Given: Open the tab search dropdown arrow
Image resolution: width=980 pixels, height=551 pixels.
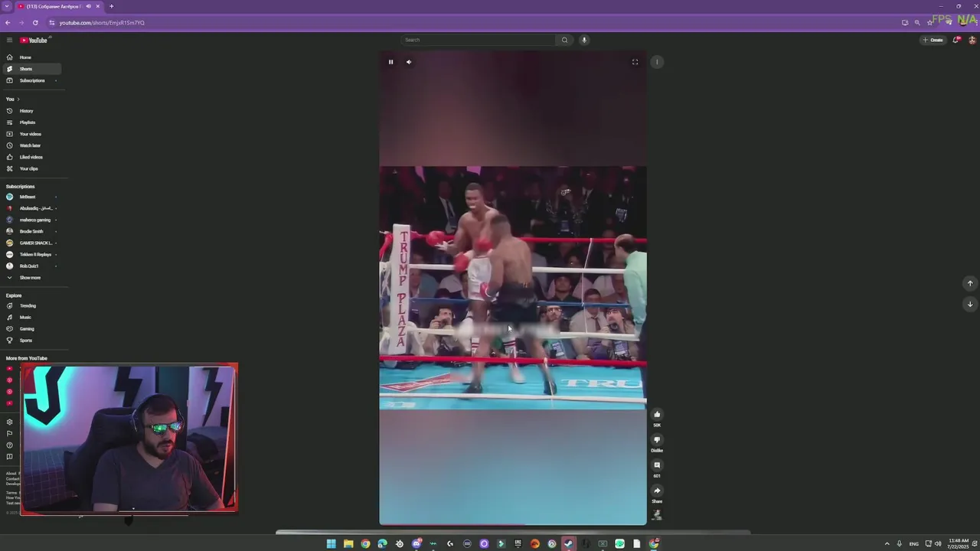Looking at the screenshot, I should pyautogui.click(x=7, y=6).
